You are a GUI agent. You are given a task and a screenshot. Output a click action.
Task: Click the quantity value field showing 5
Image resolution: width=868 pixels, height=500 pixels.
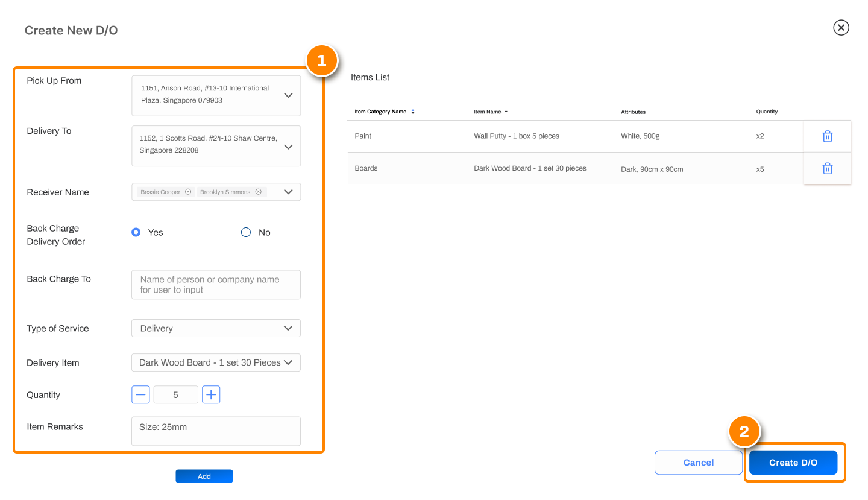pyautogui.click(x=176, y=395)
